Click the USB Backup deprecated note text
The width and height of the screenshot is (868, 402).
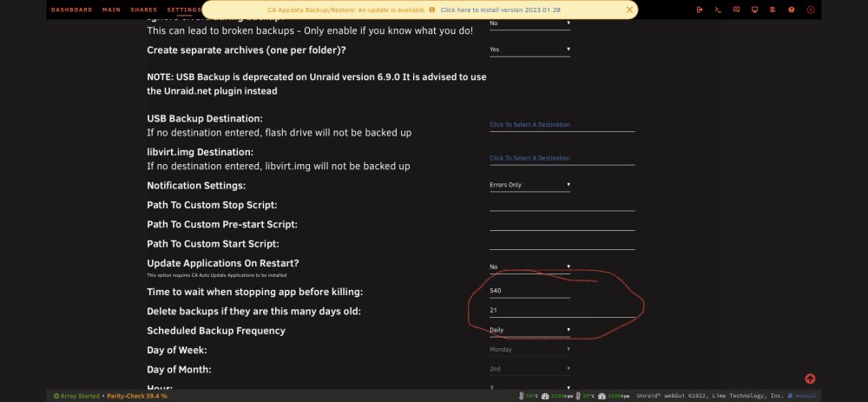tap(317, 83)
